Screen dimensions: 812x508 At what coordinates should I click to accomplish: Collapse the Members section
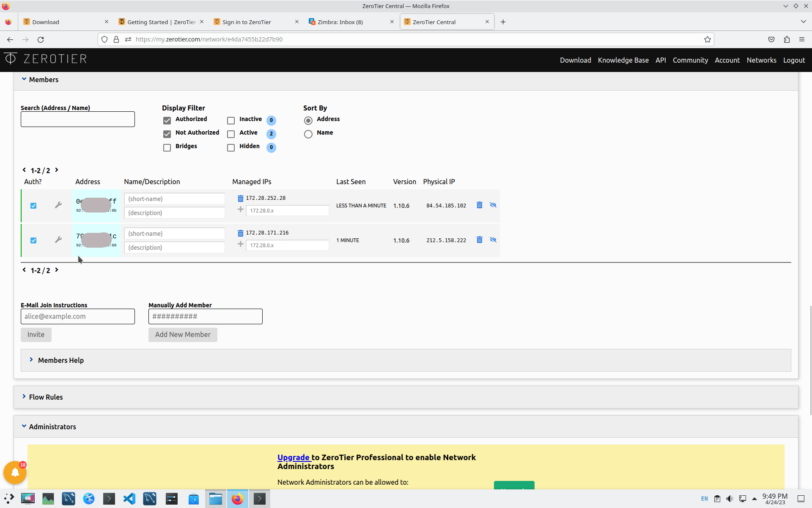point(24,79)
